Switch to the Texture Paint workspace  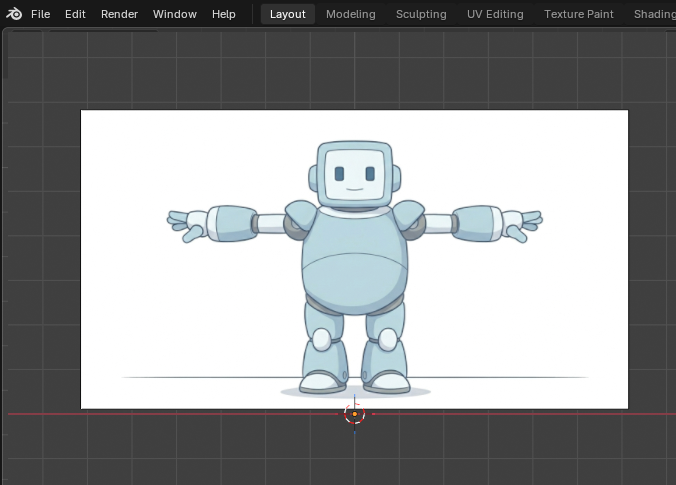579,14
